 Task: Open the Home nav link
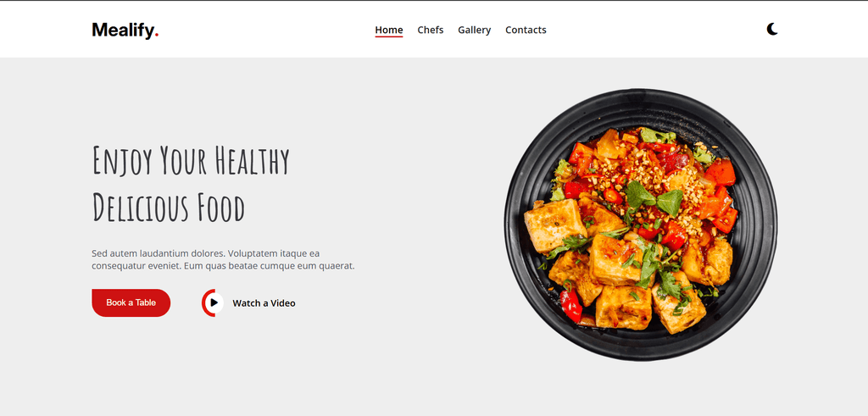pyautogui.click(x=388, y=30)
